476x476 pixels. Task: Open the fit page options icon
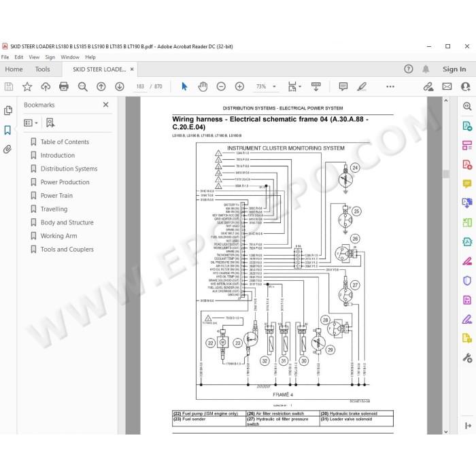292,86
